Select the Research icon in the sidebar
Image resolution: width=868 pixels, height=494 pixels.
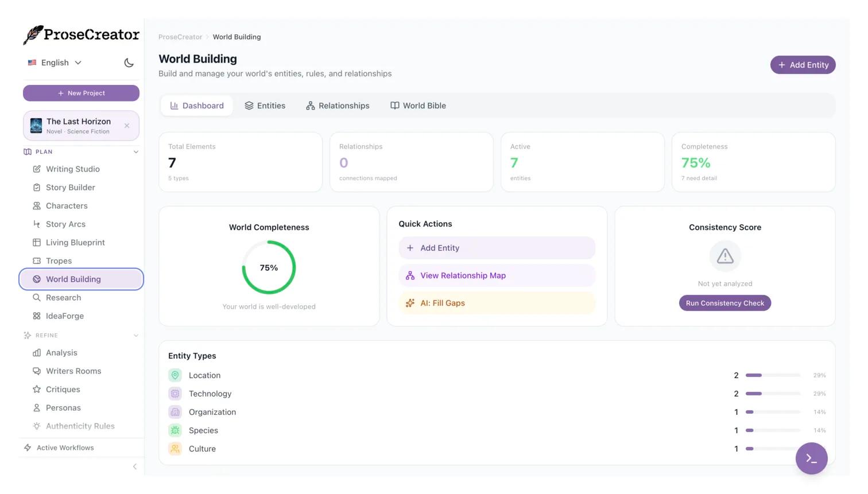(x=37, y=298)
